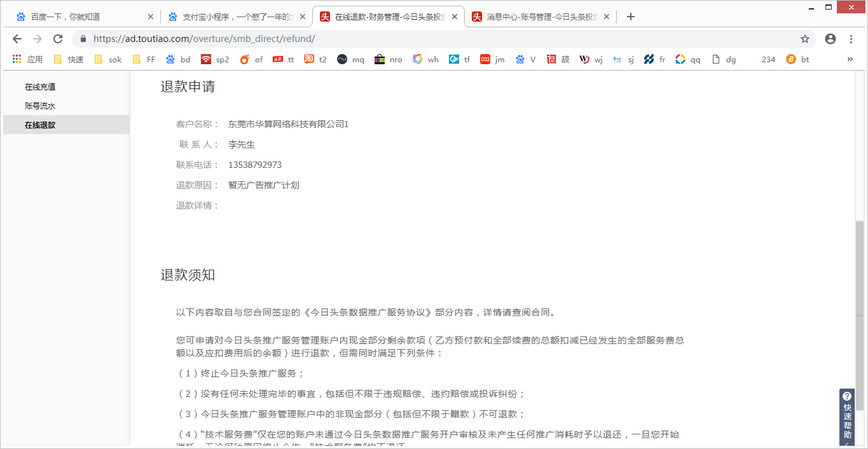Viewport: 868px width, 449px height.
Task: Open the sj bookmark
Action: click(623, 59)
